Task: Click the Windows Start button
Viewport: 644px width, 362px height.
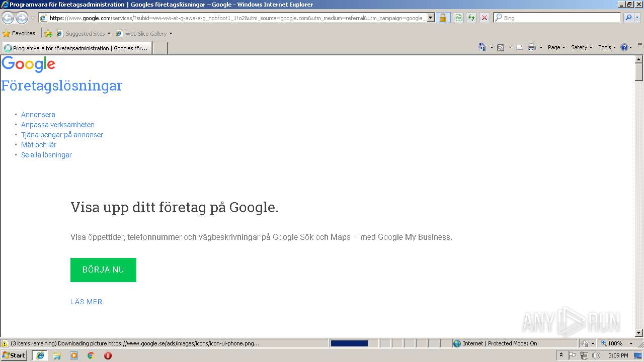Action: [x=14, y=355]
